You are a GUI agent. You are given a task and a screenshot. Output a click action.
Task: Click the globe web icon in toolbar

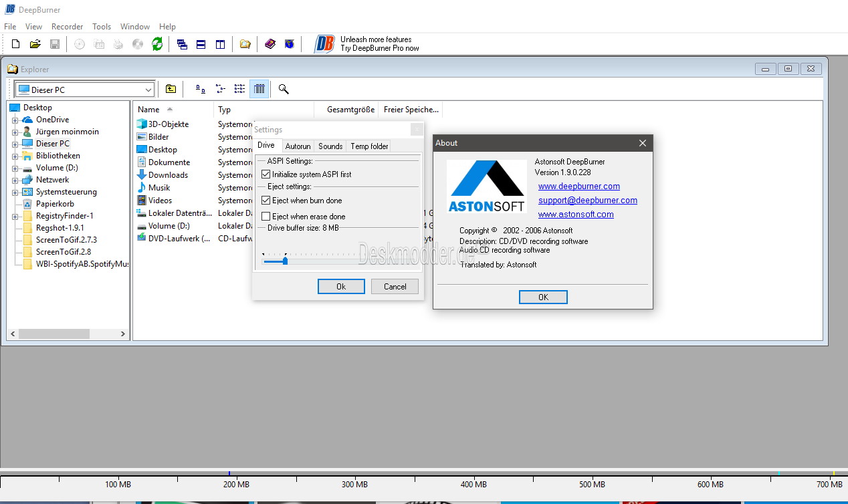pos(290,44)
